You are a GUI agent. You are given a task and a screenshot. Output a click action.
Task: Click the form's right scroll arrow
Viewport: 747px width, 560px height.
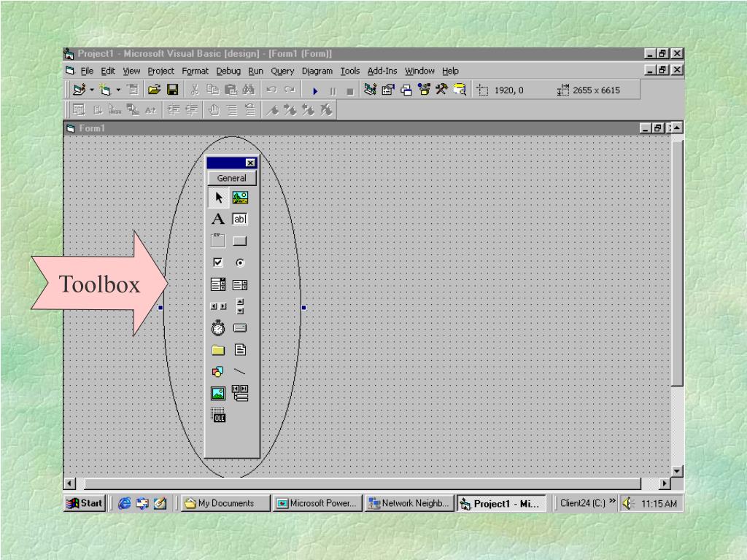(665, 483)
